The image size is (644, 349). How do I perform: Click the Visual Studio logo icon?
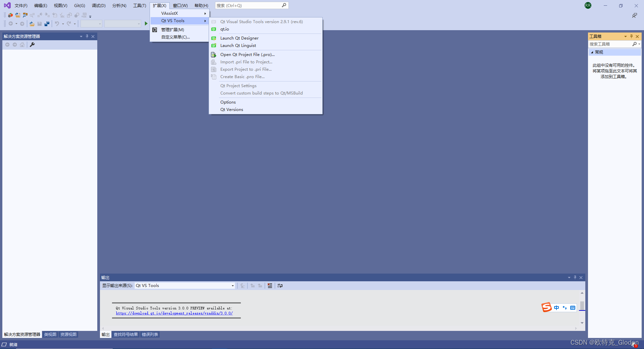[x=7, y=5]
